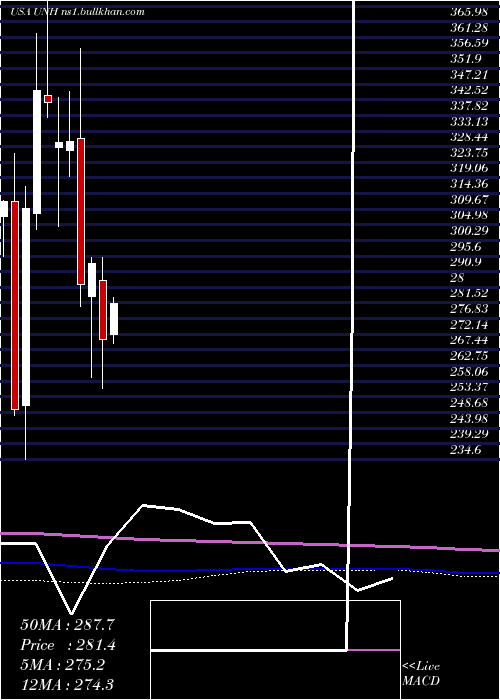Click the 365.98 price axis label
Viewport: 500px width, 700px height.
click(469, 12)
